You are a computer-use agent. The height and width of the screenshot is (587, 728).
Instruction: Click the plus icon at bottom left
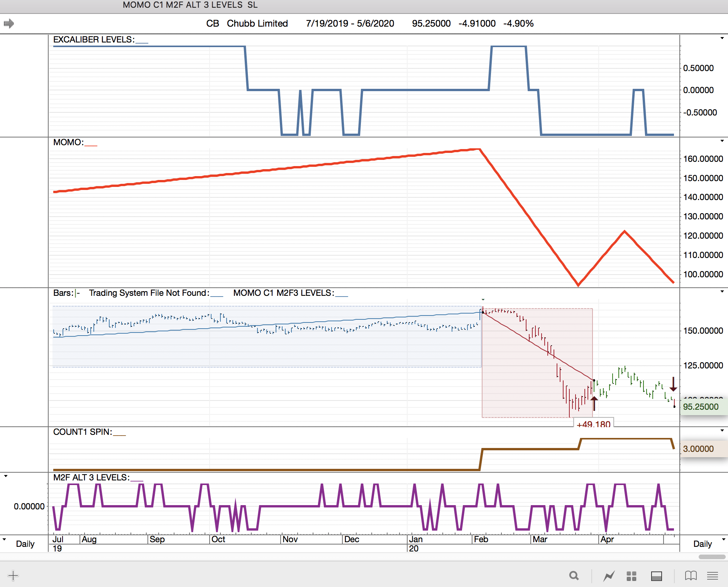(13, 576)
